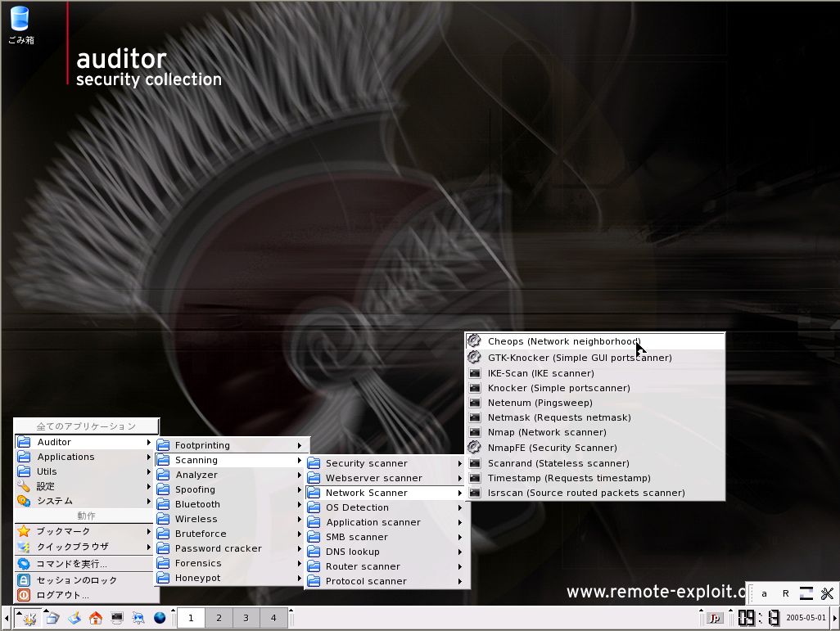Click the show desktop icon with the pencil
The height and width of the screenshot is (631, 840).
[75, 619]
